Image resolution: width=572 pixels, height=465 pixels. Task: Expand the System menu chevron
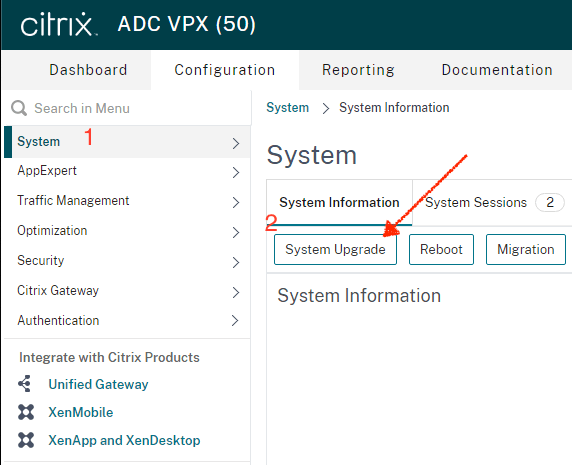(x=236, y=143)
